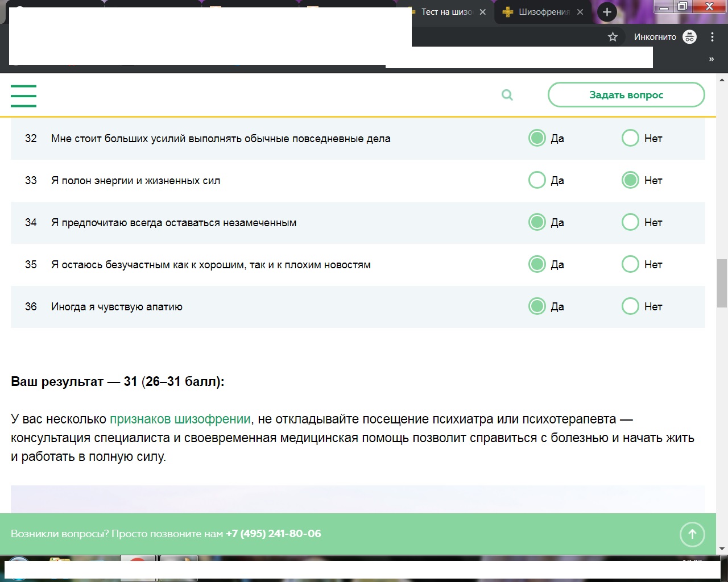Click text 'Я полон энергии и жизненных сил'
This screenshot has height=582, width=728.
click(135, 181)
